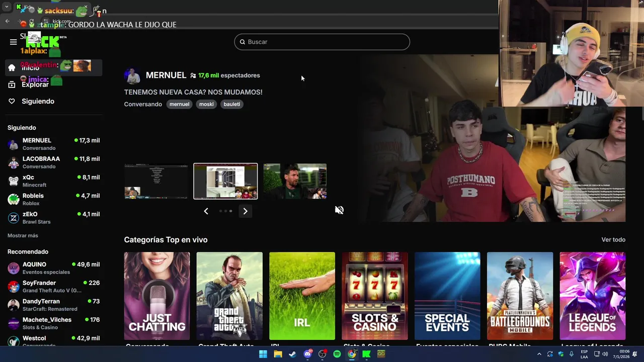Open MERNUEL's featured channel avatar

(133, 75)
